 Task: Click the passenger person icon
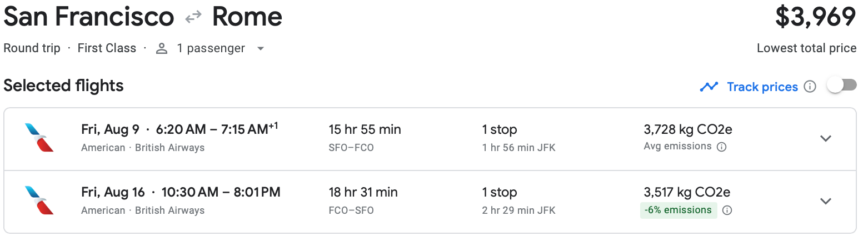(162, 49)
